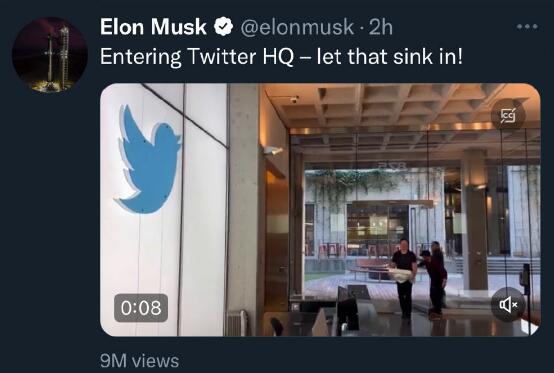
Task: Click the verified checkmark badge
Action: point(223,27)
